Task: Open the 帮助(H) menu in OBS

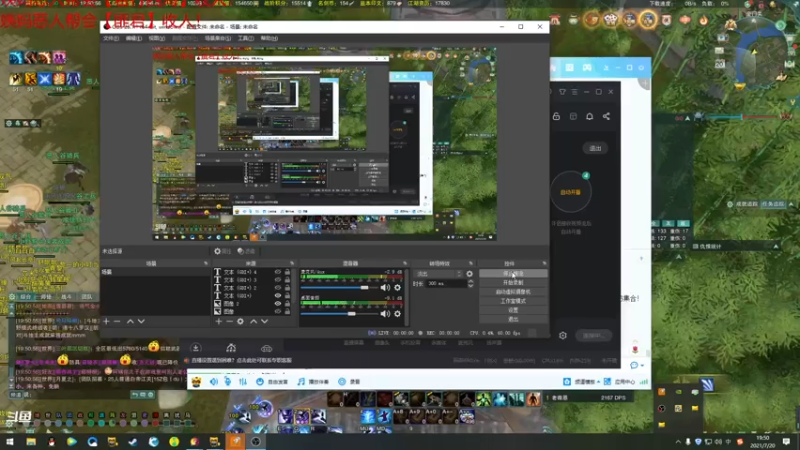Action: click(269, 38)
